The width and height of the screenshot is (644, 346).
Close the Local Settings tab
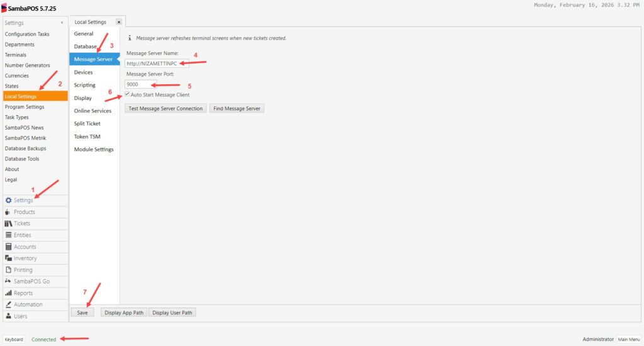[x=119, y=22]
